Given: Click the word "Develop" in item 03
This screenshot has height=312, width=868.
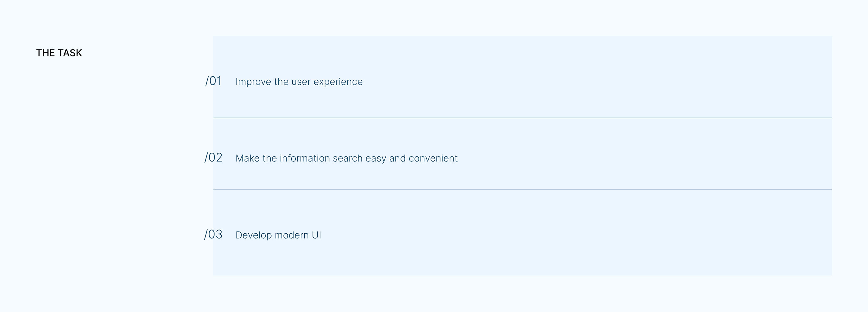Looking at the screenshot, I should (x=253, y=235).
